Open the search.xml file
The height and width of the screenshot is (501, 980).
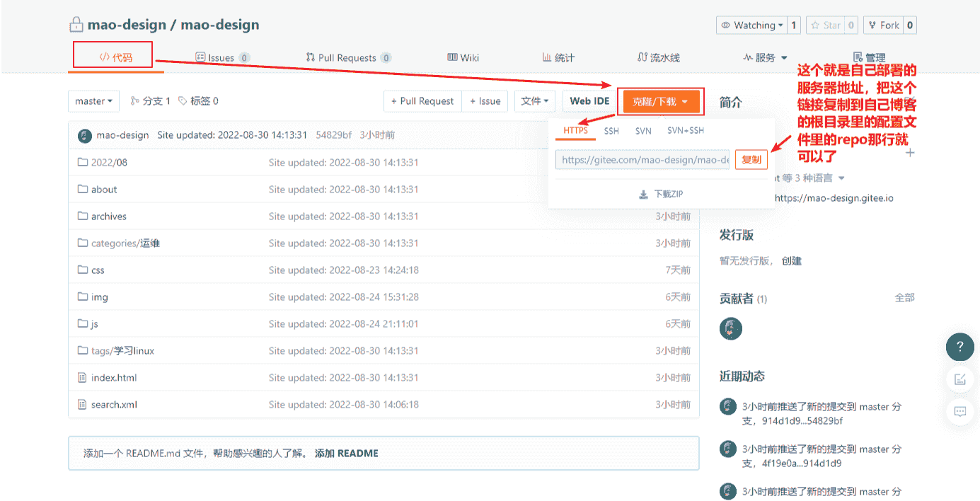[x=114, y=405]
